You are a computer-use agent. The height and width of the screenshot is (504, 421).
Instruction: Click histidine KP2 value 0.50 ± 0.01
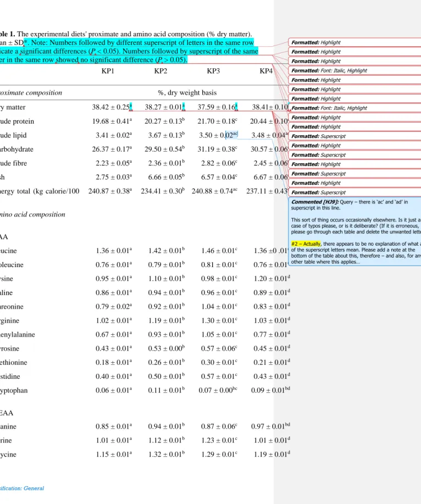tap(167, 376)
